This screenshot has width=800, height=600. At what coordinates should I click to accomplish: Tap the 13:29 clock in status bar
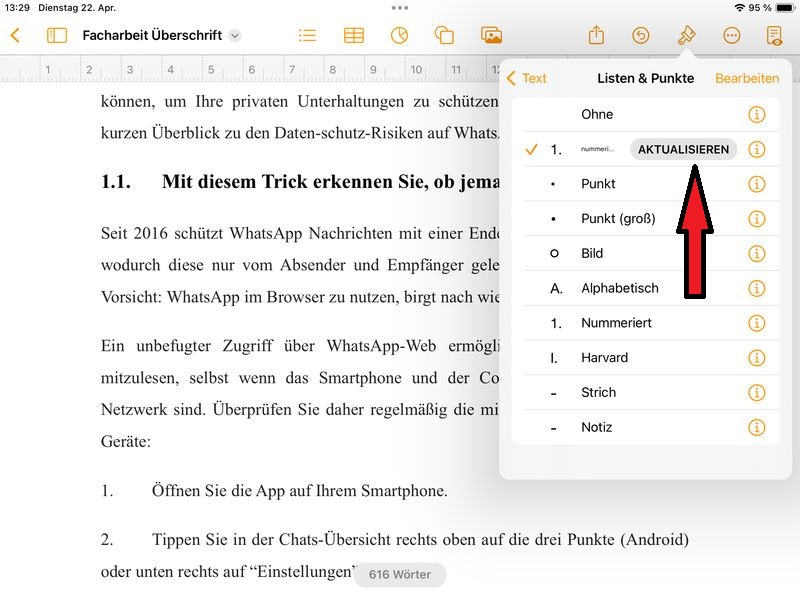(x=17, y=8)
